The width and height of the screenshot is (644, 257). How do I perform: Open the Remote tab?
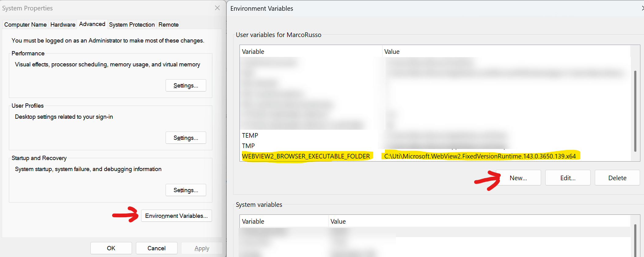168,24
